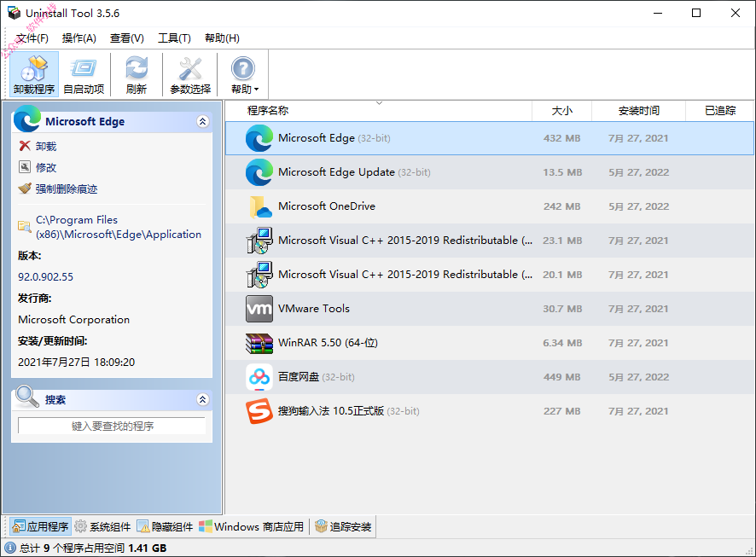
Task: Sort by 已追踪 column header
Action: (x=720, y=111)
